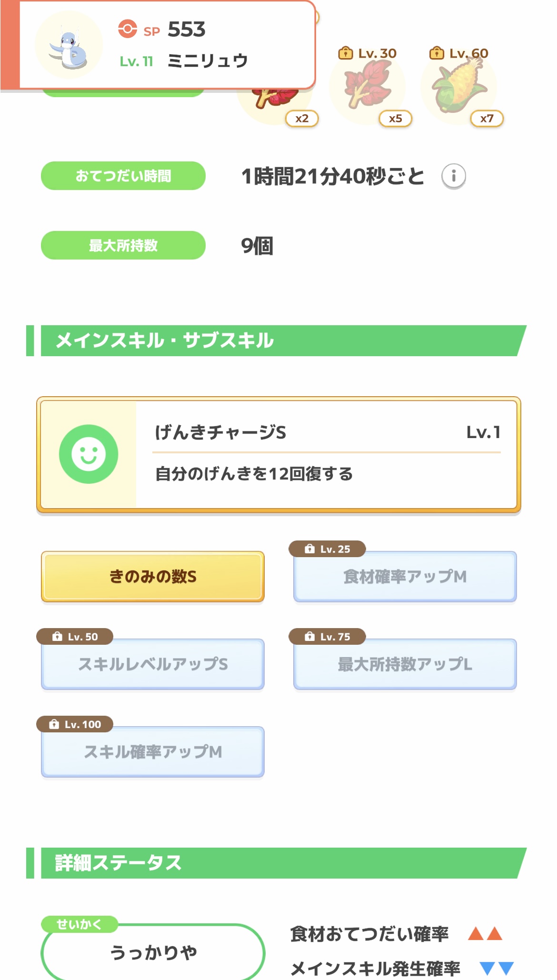The image size is (557, 980).
Task: Select the locked 食材確率アップM sub skill
Action: pyautogui.click(x=405, y=576)
